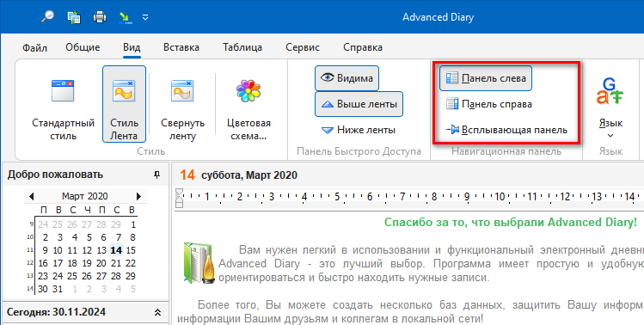Select March 31 in the calendar
This screenshot has width=644, height=325.
point(58,289)
